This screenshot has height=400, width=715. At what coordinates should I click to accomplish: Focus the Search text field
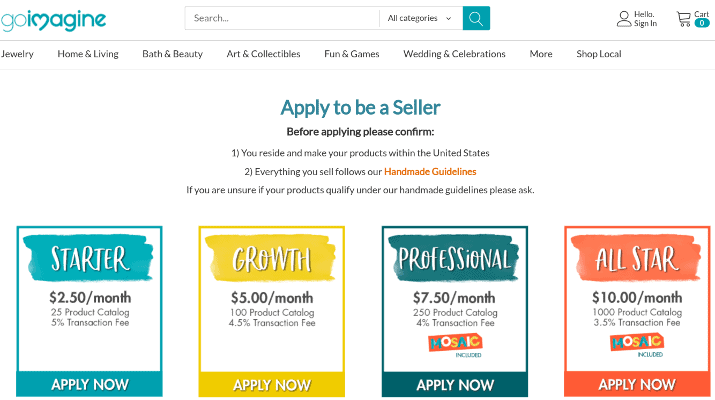click(x=282, y=18)
